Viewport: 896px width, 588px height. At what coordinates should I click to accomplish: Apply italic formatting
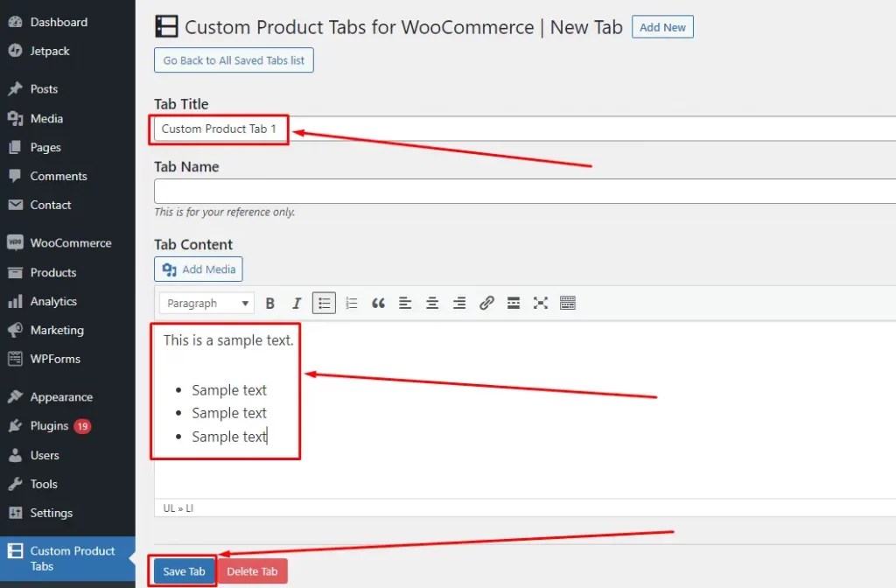(297, 303)
